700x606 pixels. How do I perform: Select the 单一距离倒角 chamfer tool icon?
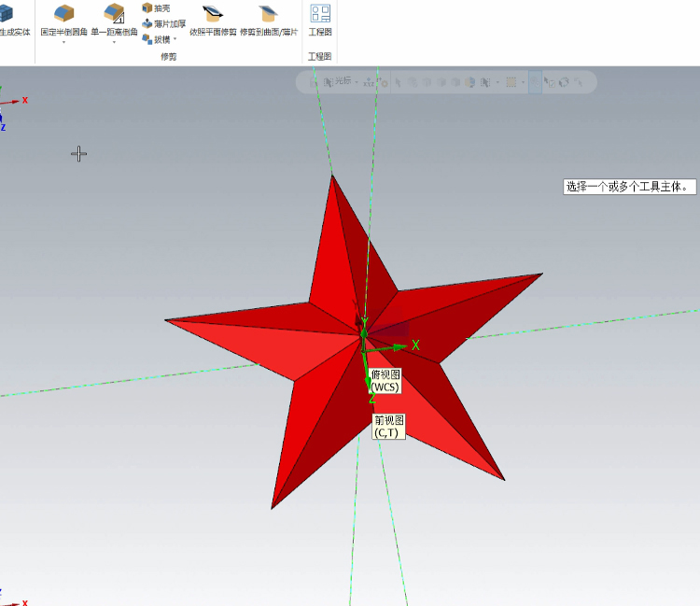(x=114, y=13)
